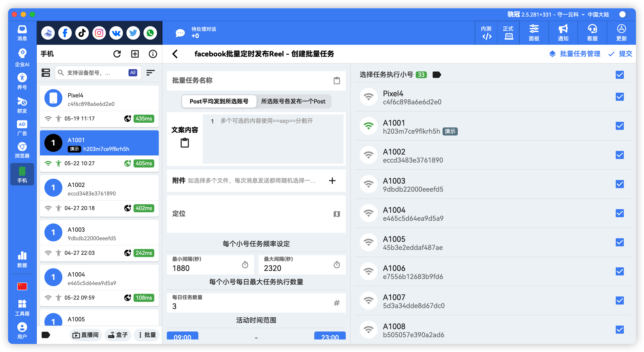Image resolution: width=644 pixels, height=352 pixels.
Task: Uncheck the select-all accounts checkbox
Action: coord(620,75)
